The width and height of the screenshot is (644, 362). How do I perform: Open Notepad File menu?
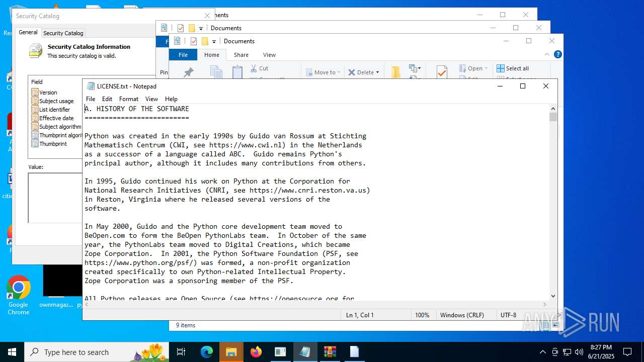tap(91, 99)
